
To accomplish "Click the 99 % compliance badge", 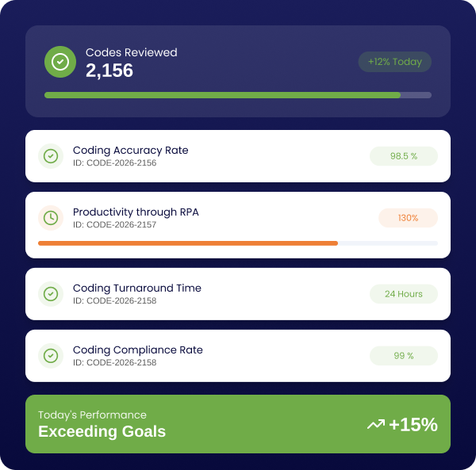I will pyautogui.click(x=403, y=356).
